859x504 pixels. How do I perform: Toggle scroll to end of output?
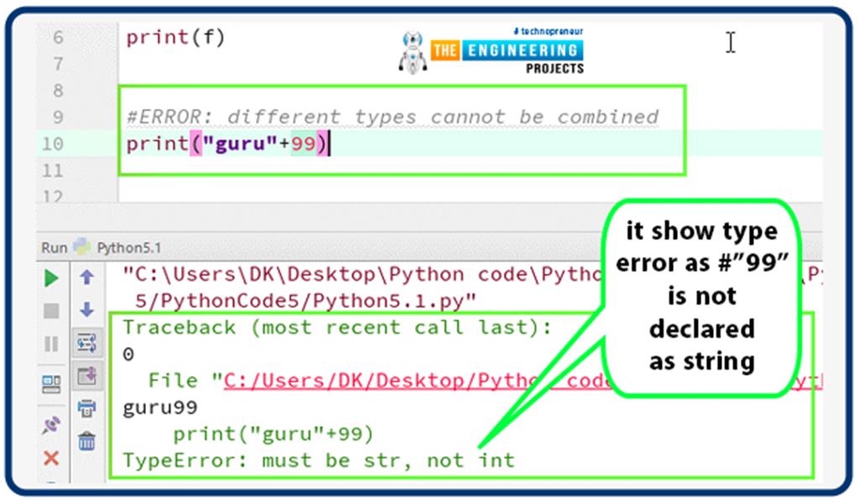[x=86, y=375]
